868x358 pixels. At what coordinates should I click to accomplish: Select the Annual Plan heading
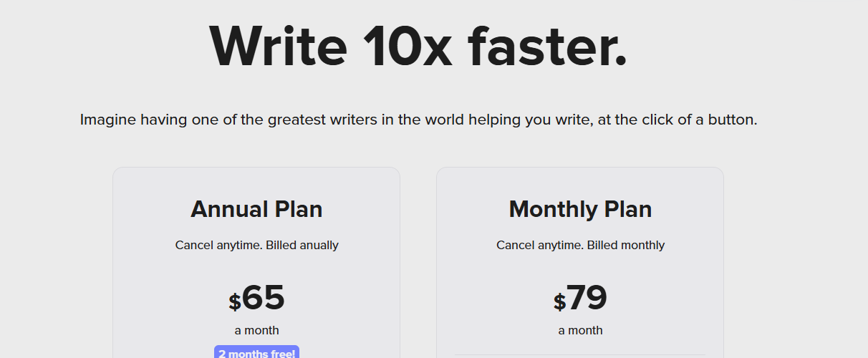coord(256,209)
